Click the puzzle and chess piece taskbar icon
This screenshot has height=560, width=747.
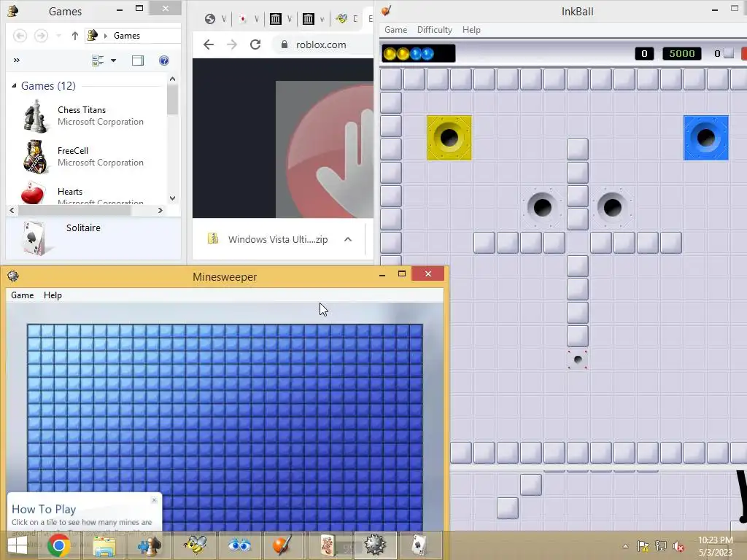(150, 545)
